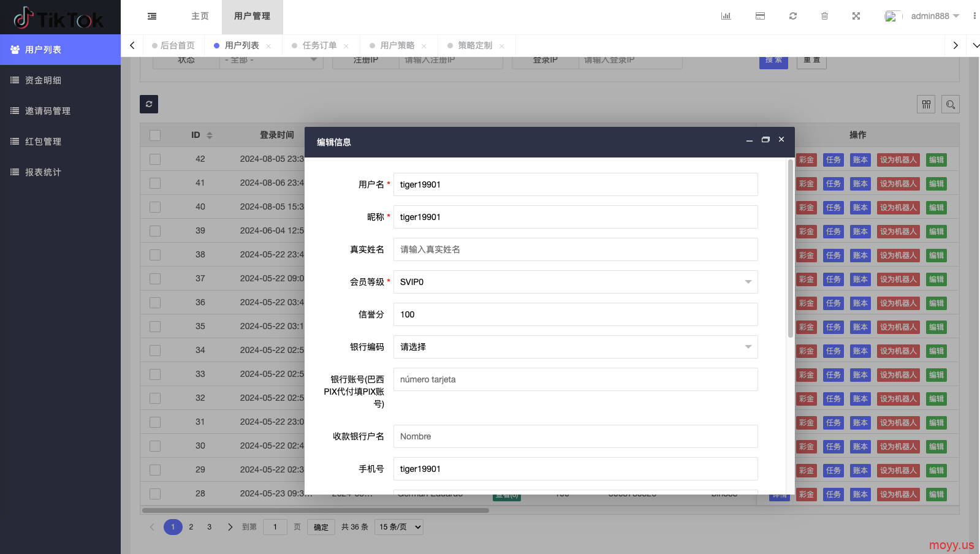980x554 pixels.
Task: Maximize the 编辑信息 dialog
Action: point(765,140)
